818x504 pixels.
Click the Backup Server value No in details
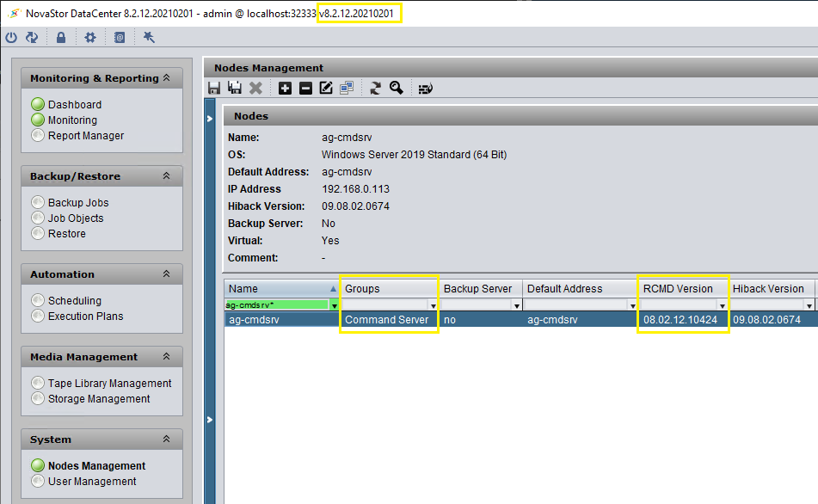tap(328, 224)
